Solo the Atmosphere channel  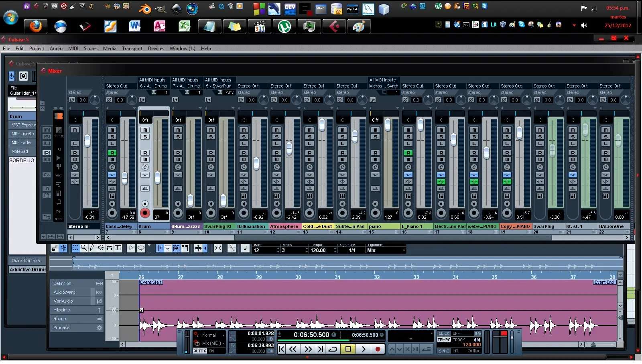pos(276,137)
